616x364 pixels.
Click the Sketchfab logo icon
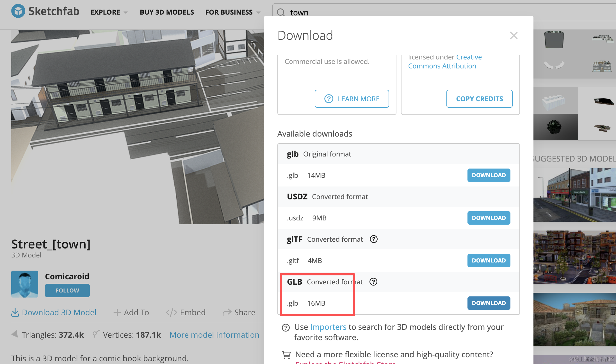click(x=18, y=11)
